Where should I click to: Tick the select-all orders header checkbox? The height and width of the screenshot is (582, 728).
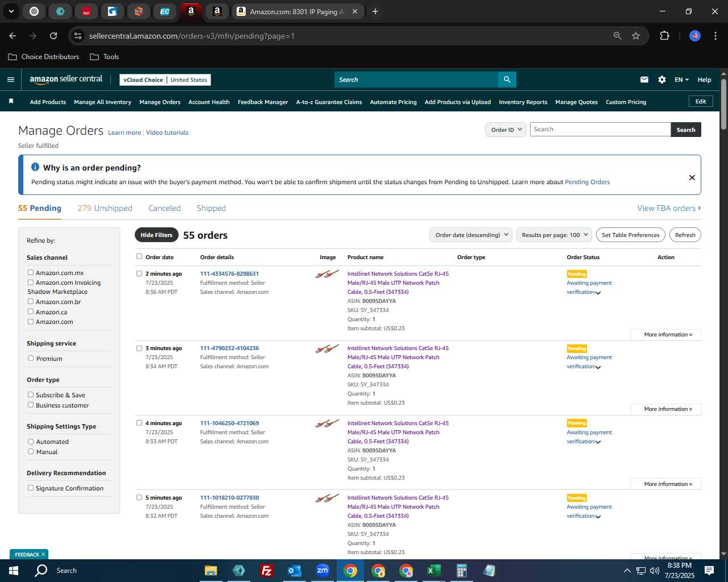point(139,256)
